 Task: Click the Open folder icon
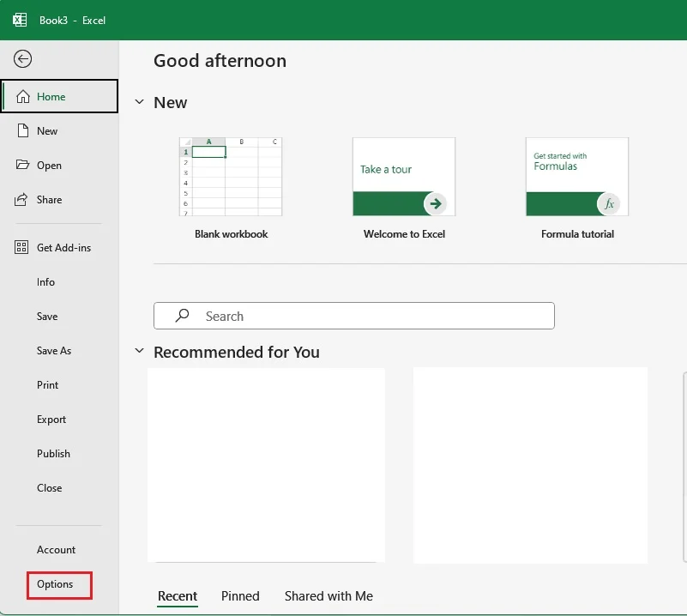click(23, 166)
